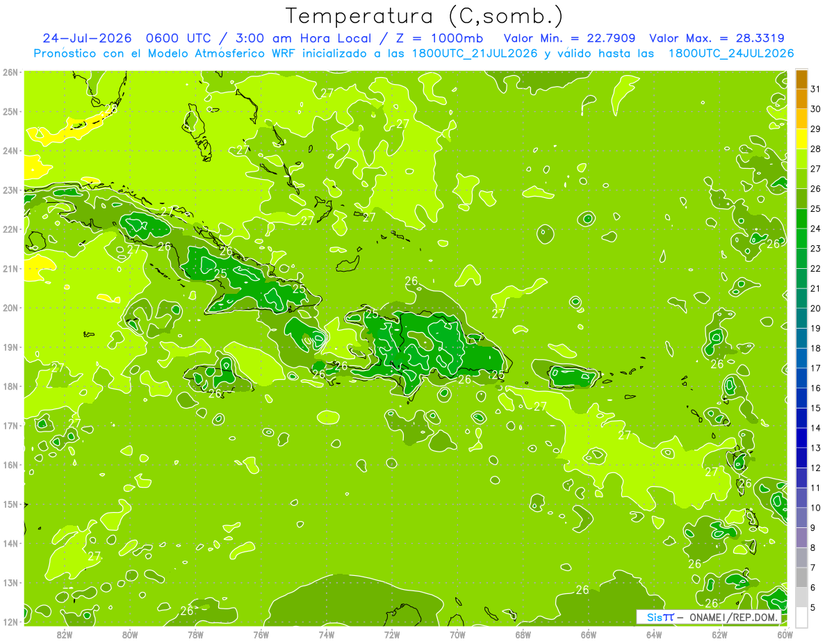Click the "25N" latitude label
Screen dimensions: 834x644
[10, 111]
